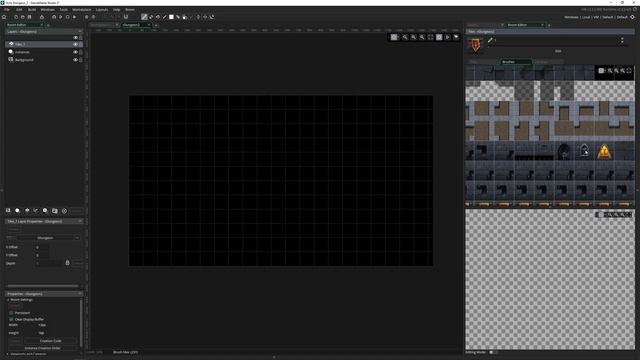640x360 pixels.
Task: Expand the Viewports and Cameras section
Action: pyautogui.click(x=8, y=354)
